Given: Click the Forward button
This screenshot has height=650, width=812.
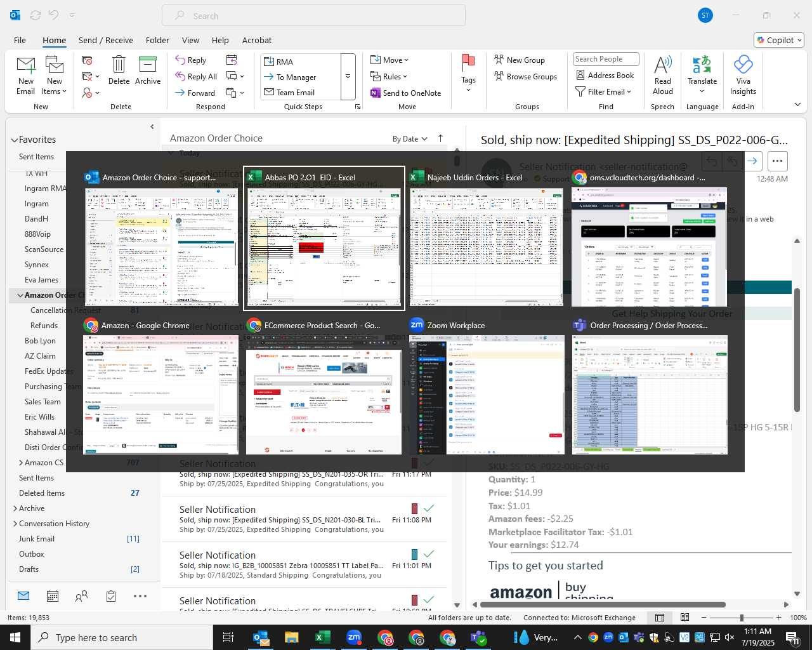Looking at the screenshot, I should point(195,93).
